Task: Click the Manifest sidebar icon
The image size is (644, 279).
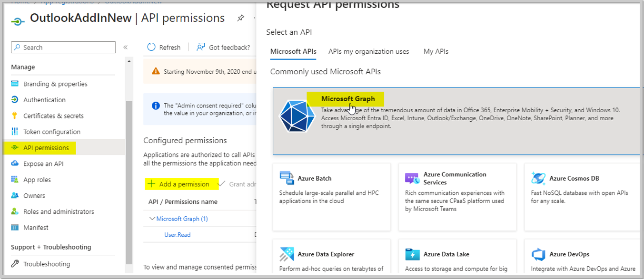Action: (x=15, y=228)
